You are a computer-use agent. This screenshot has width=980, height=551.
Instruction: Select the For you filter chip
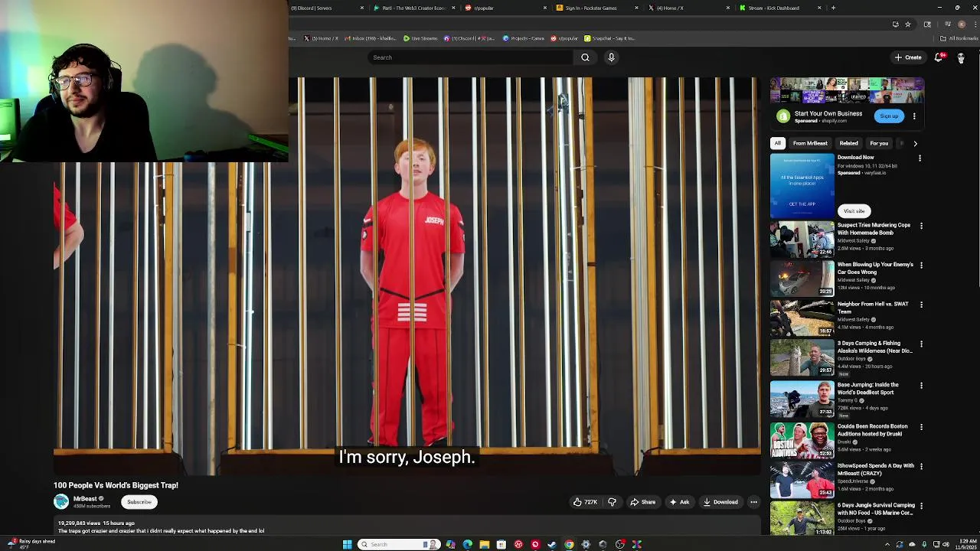click(x=879, y=143)
